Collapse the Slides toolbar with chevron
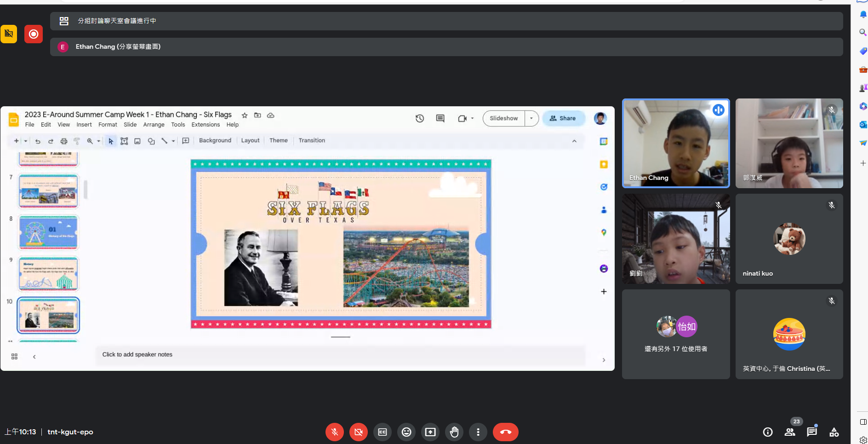 (574, 141)
